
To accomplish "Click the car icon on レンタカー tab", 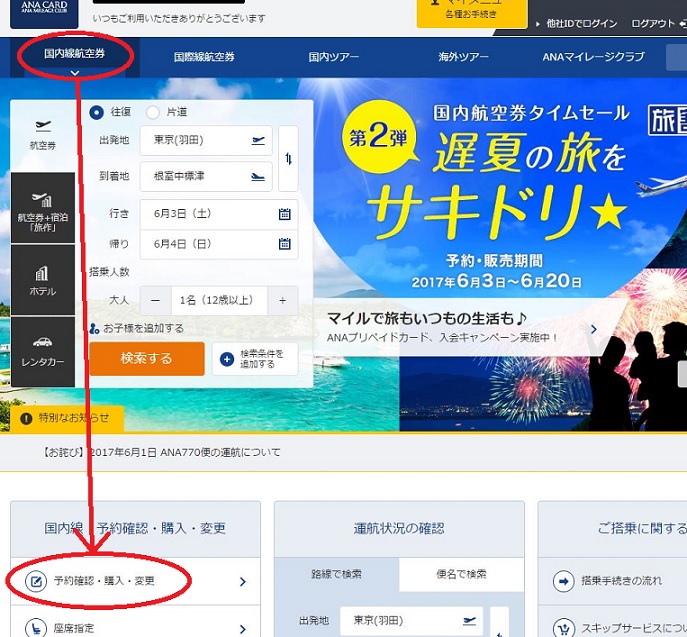I will [42, 342].
